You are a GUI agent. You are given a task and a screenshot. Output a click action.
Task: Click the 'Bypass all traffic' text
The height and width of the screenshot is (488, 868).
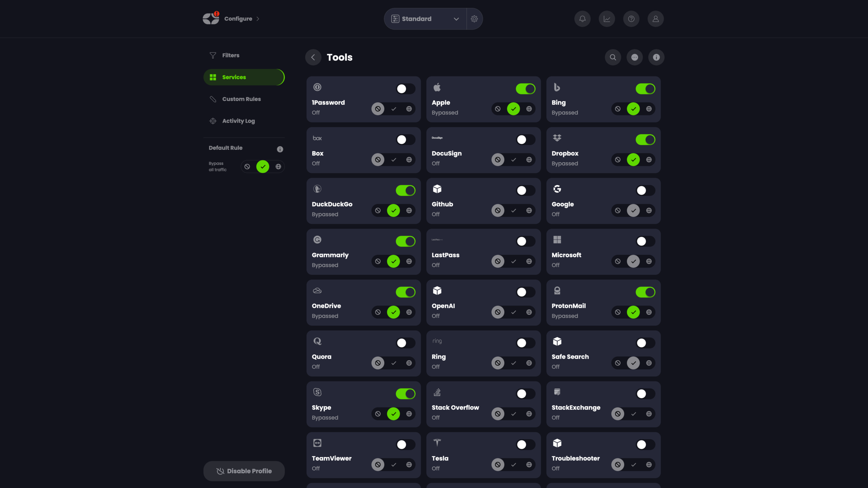[x=217, y=166]
